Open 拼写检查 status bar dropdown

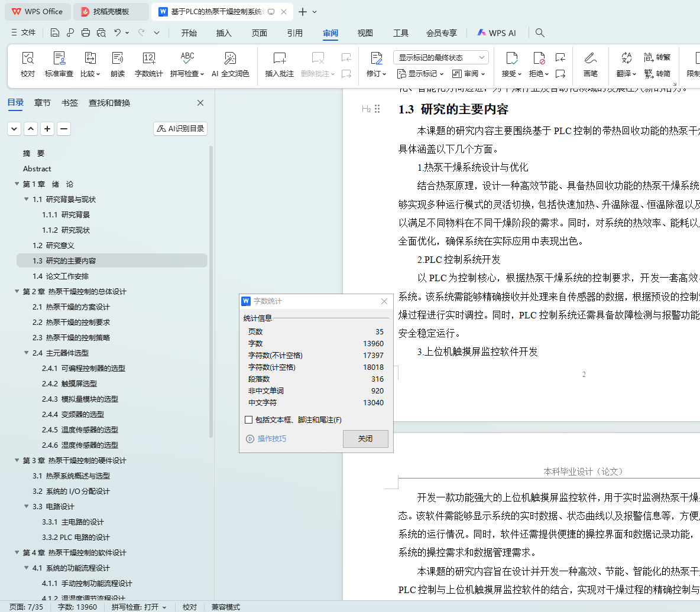click(164, 607)
